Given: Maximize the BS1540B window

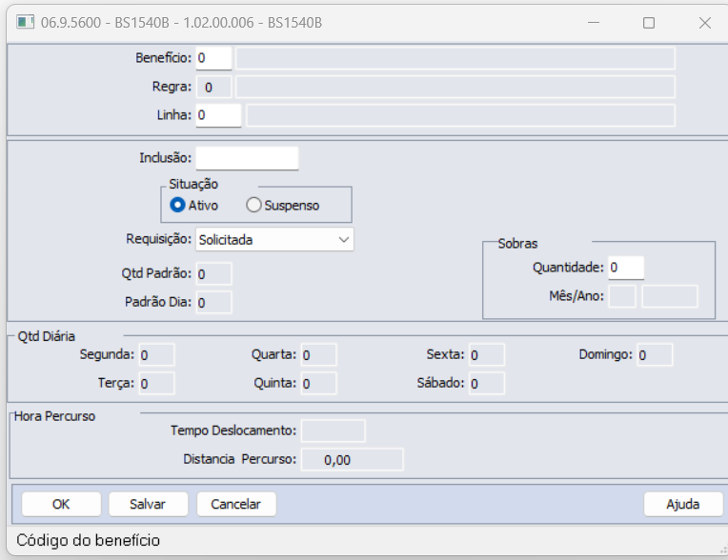Looking at the screenshot, I should click(x=649, y=23).
